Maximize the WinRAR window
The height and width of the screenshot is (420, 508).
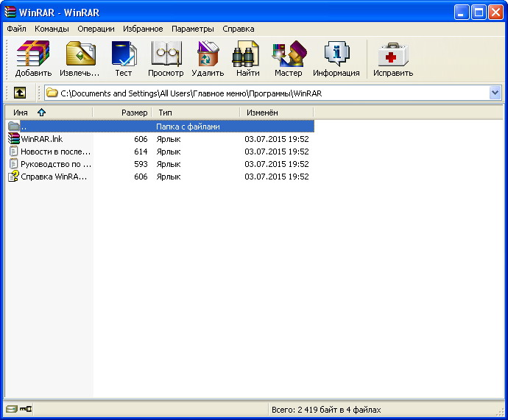(479, 13)
